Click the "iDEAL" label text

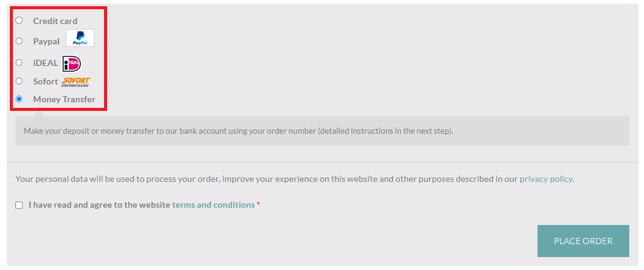[46, 63]
